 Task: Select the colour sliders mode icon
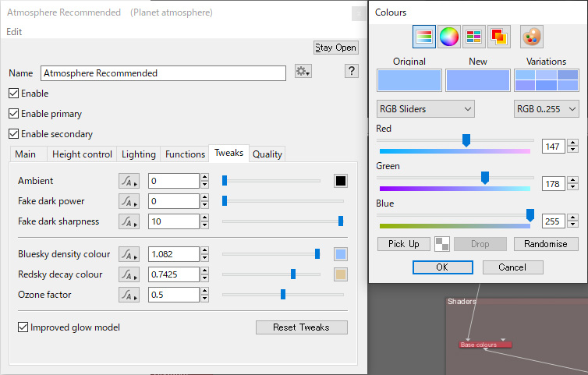coord(424,37)
